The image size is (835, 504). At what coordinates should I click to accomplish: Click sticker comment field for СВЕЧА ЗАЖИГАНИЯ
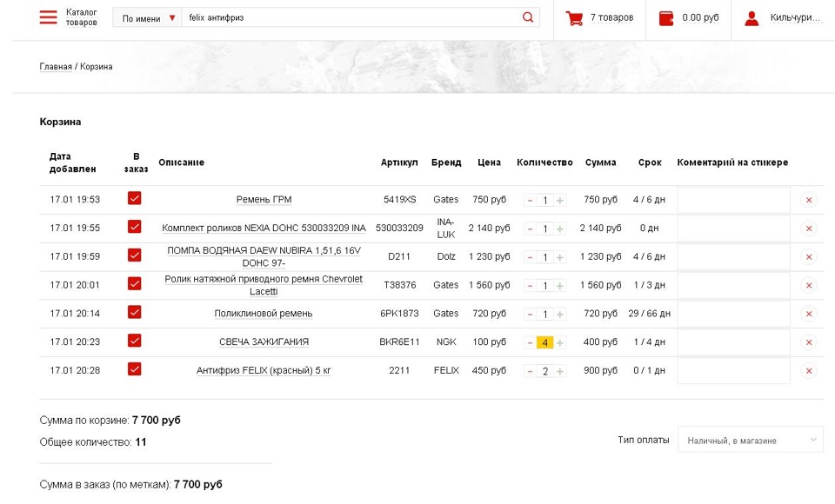click(733, 342)
